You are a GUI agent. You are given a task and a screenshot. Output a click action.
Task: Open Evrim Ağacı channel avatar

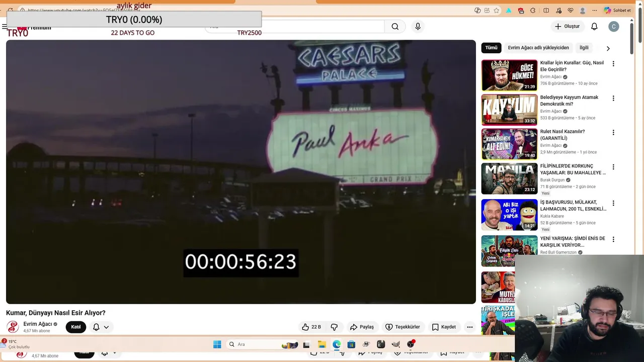tap(13, 327)
